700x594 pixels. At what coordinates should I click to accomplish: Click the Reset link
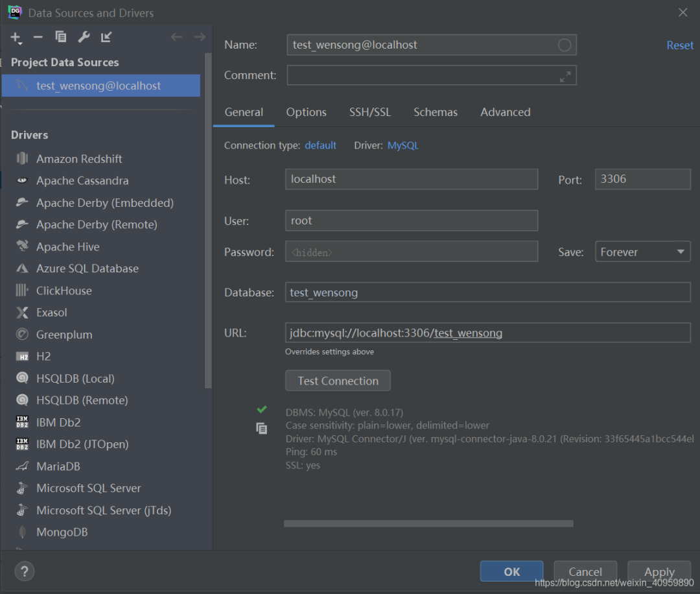tap(680, 45)
